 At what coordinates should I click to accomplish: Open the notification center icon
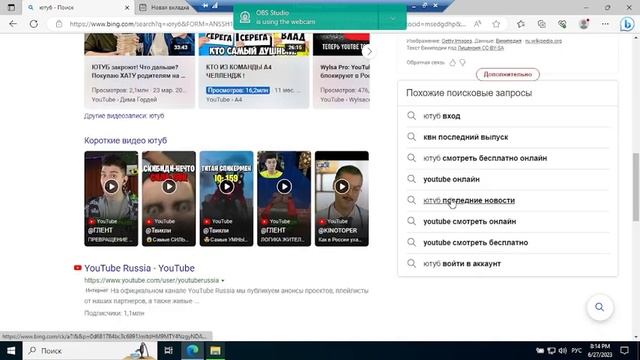point(624,351)
